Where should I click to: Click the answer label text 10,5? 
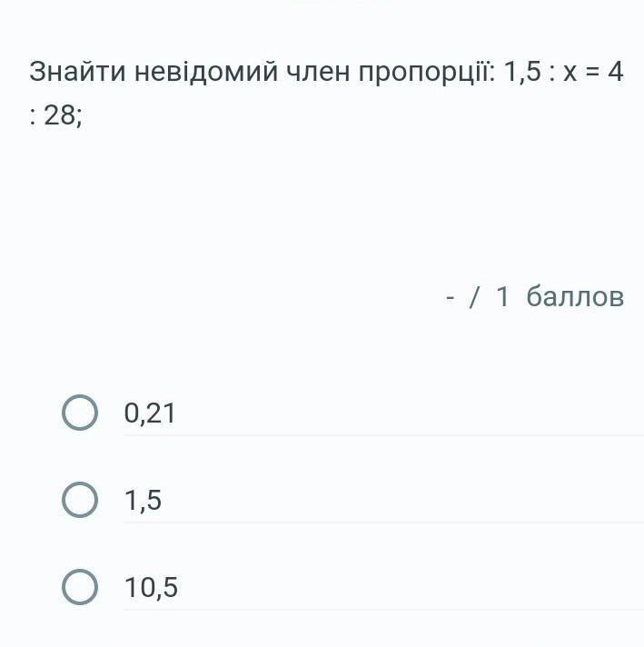click(x=152, y=588)
